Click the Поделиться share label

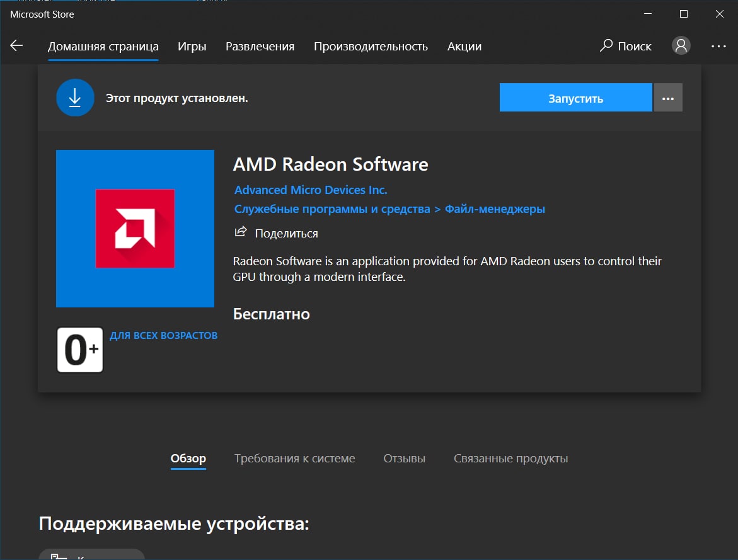tap(286, 234)
